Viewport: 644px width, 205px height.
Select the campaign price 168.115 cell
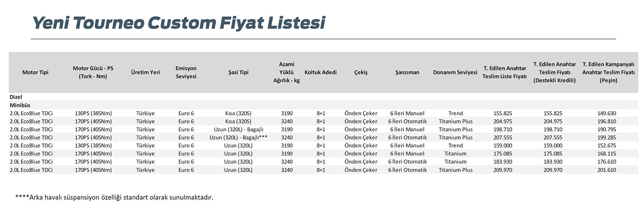607,153
